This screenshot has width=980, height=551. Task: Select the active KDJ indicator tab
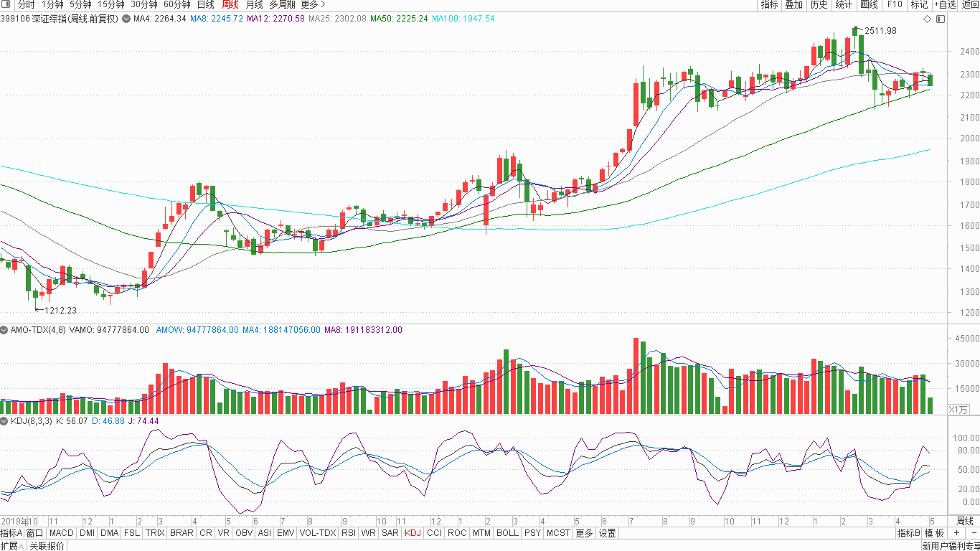click(x=413, y=533)
